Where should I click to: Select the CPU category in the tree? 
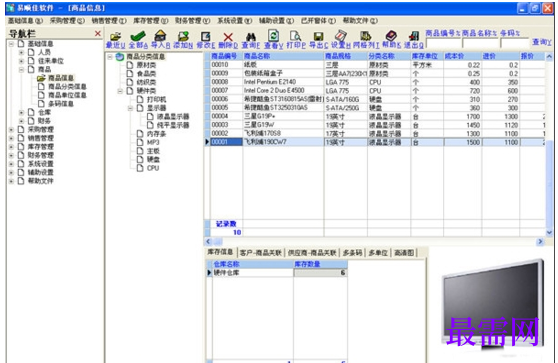153,168
